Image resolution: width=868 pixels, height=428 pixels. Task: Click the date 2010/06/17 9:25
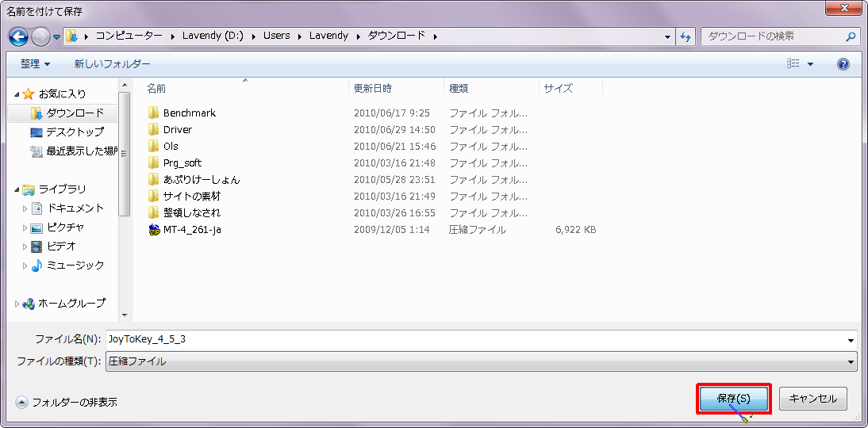point(391,113)
